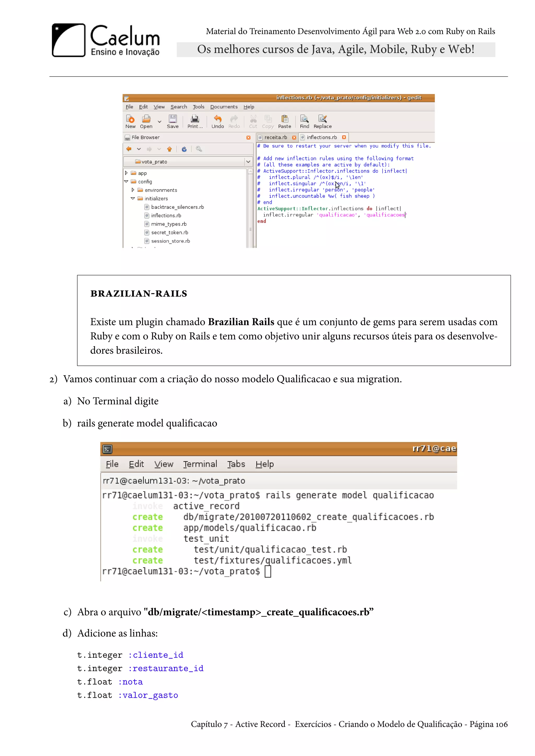
Task: Click the File Browser forward arrow icon
Action: 149,149
